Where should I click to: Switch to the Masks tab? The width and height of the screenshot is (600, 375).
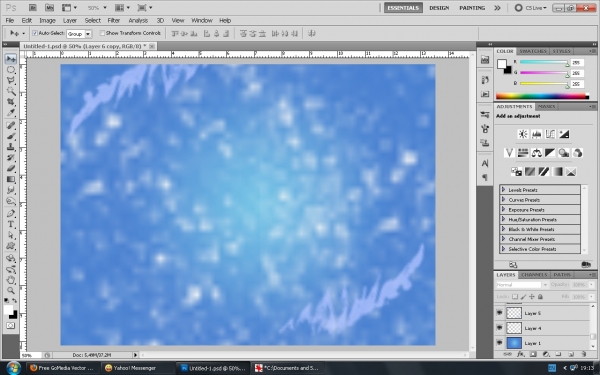[x=546, y=106]
